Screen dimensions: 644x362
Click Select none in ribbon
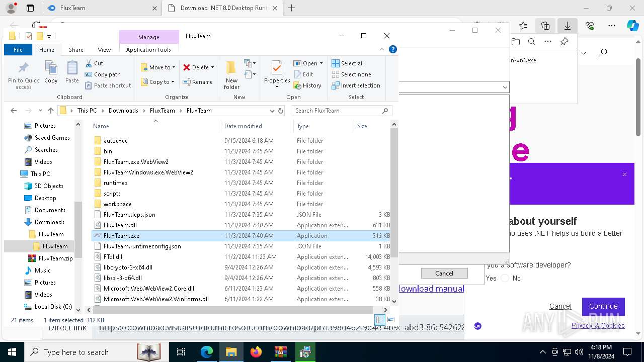(x=351, y=74)
